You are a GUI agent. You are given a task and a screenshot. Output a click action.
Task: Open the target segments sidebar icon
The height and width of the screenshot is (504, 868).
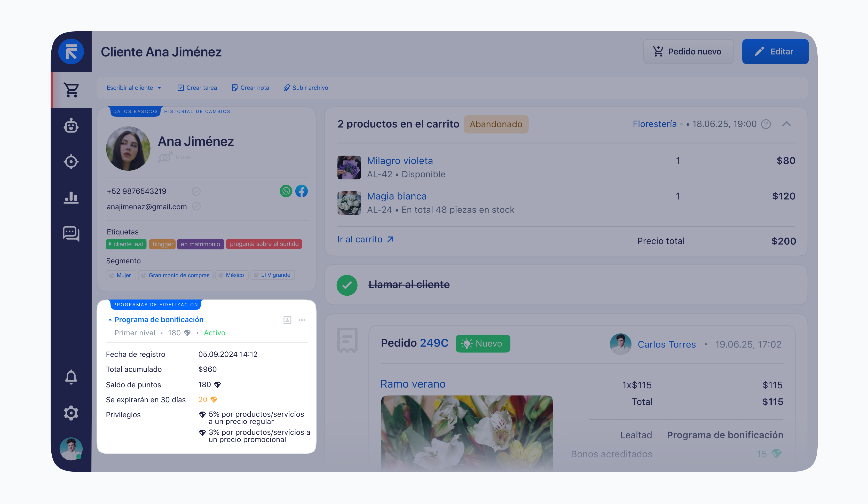71,162
